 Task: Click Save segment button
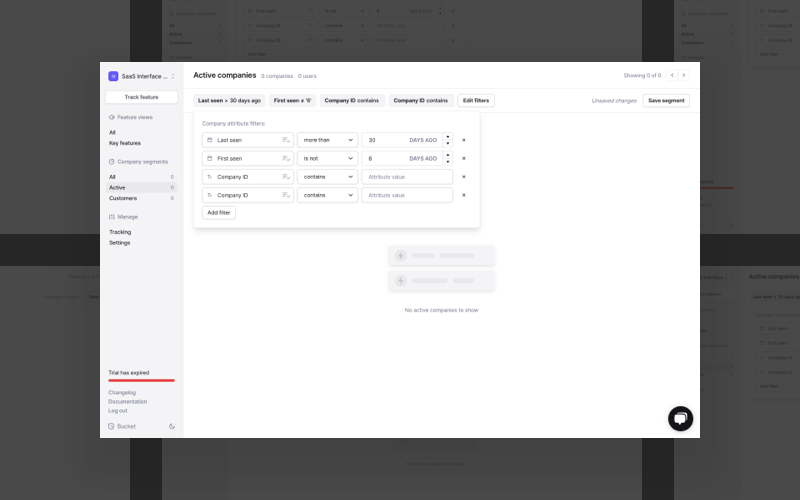666,101
